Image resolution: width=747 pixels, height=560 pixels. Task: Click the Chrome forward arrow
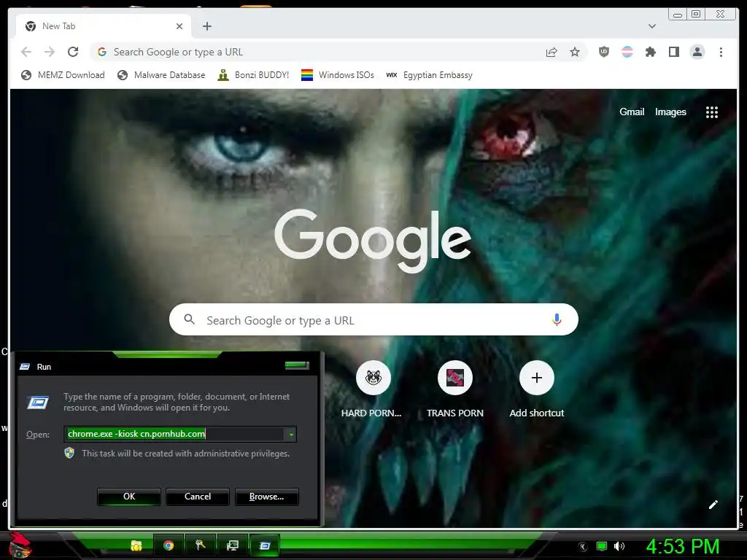pyautogui.click(x=50, y=52)
